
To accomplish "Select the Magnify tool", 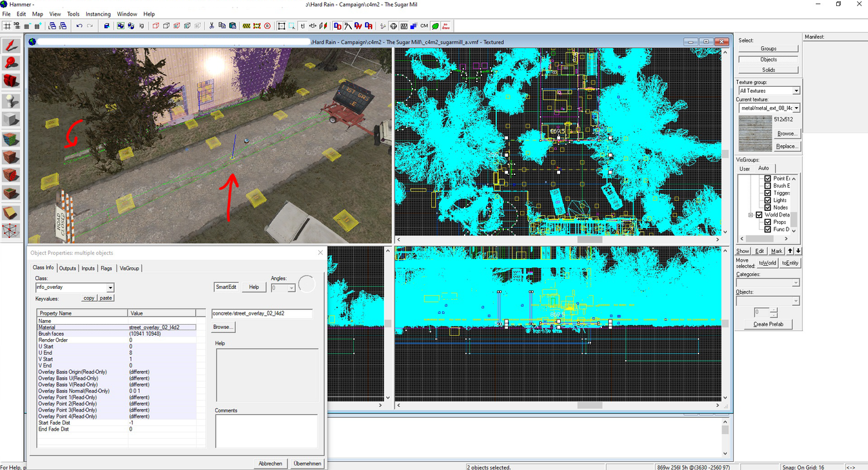I will [11, 63].
